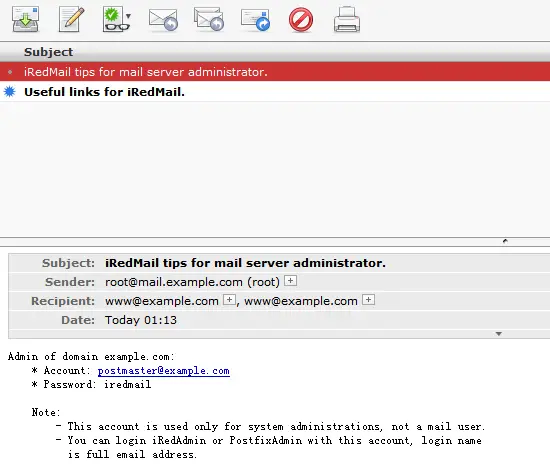Click bold subject in message header
Viewport: 550px width, 473px height.
click(245, 263)
